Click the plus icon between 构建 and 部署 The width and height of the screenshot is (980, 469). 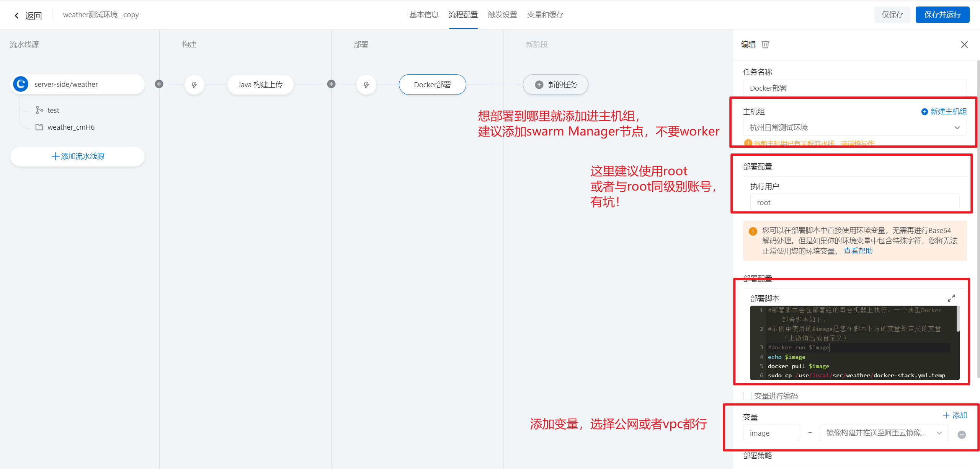(x=331, y=84)
